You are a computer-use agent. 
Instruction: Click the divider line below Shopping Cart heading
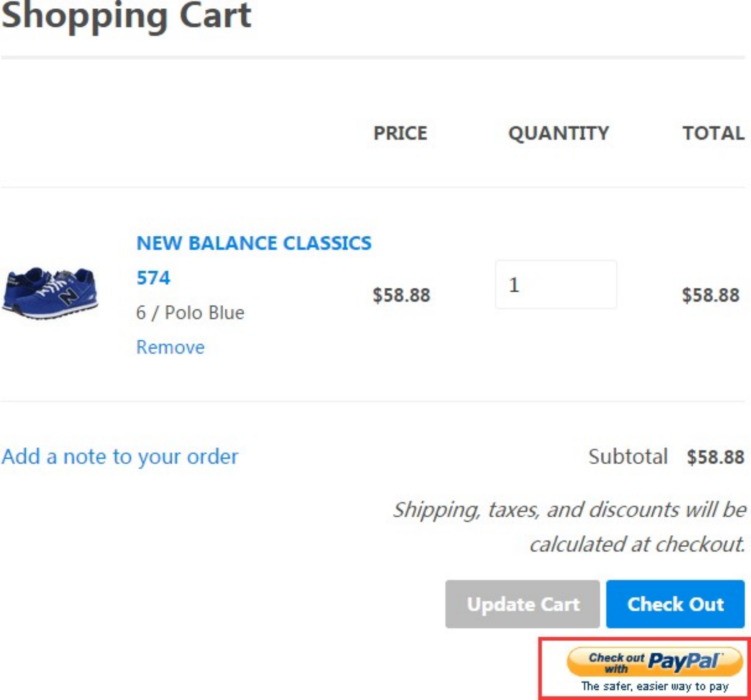tap(373, 57)
